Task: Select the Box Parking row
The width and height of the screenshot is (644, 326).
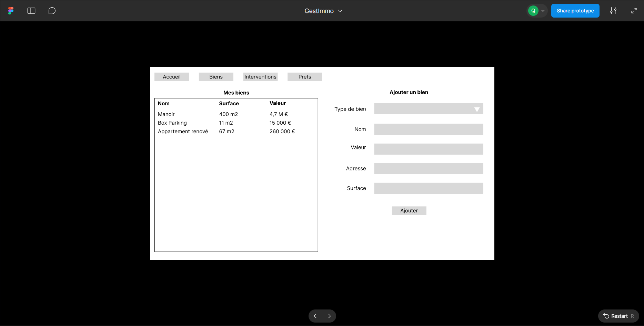Action: 172,123
